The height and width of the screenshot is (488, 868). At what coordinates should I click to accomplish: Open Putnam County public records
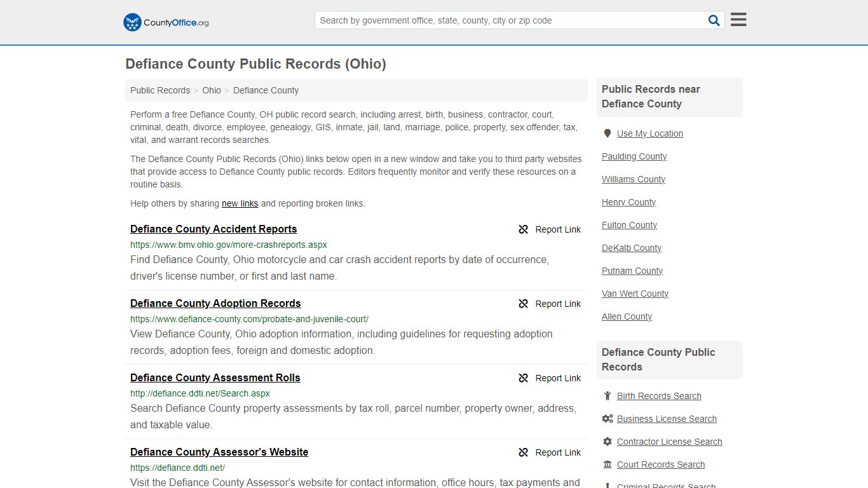point(632,271)
